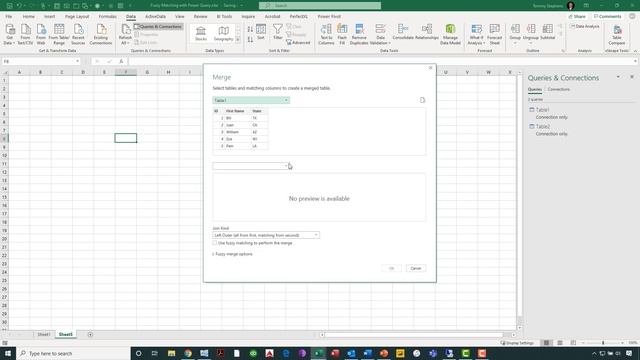Apply the Subtotal tool

pos(547,32)
